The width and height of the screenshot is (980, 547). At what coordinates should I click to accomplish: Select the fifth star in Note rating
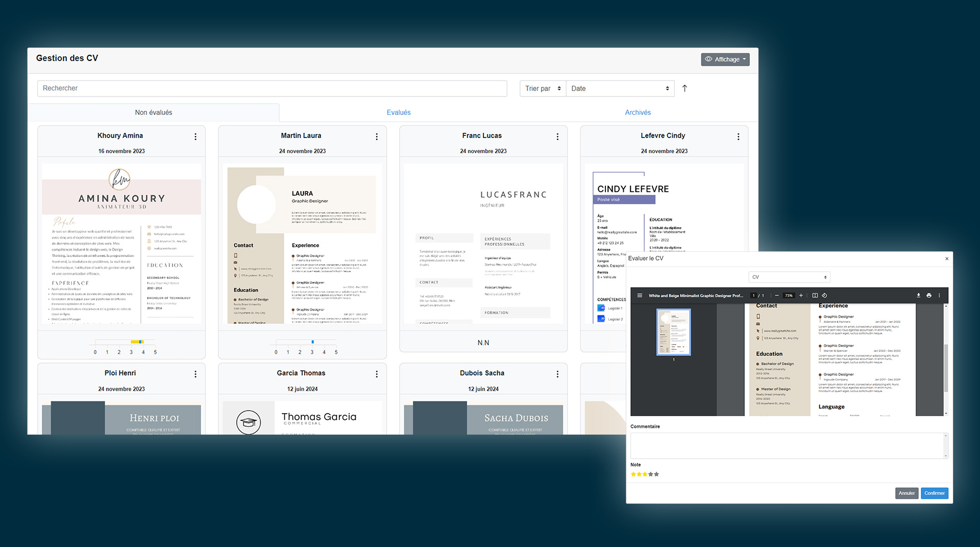pyautogui.click(x=657, y=474)
